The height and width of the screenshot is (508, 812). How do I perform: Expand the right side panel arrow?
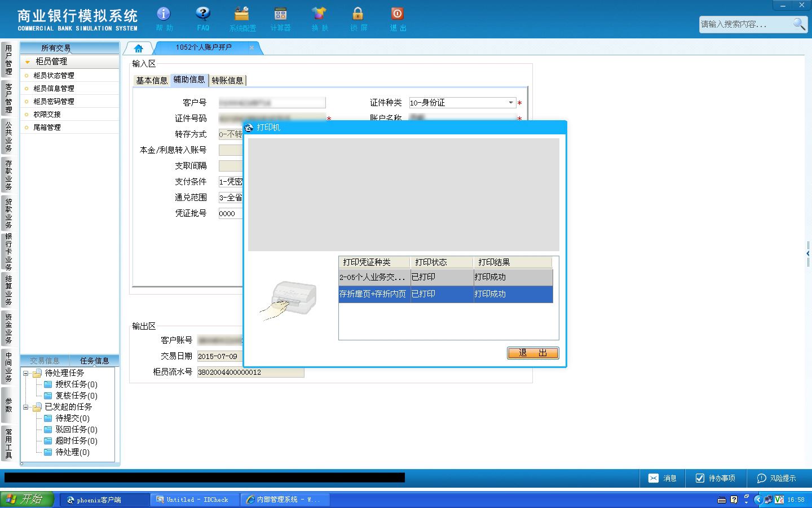[809, 254]
